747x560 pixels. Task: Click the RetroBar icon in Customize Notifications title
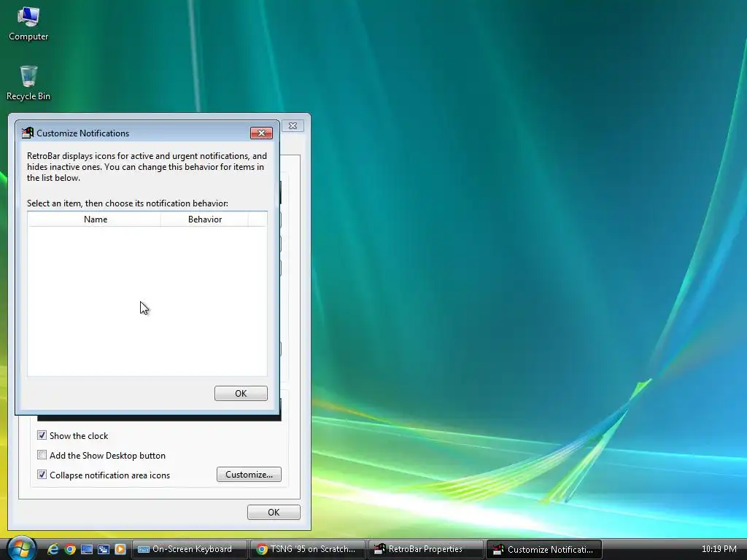28,133
